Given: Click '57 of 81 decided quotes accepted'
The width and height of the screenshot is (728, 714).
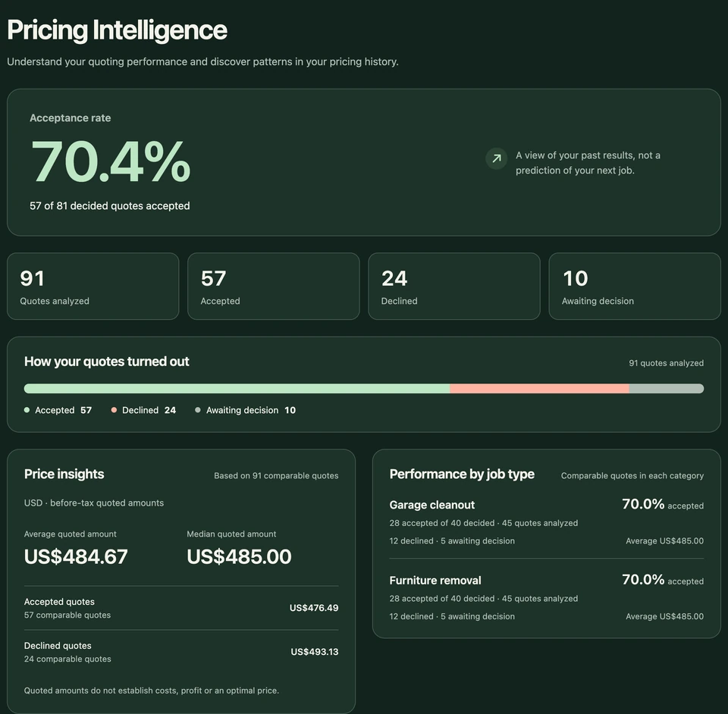Looking at the screenshot, I should (109, 206).
